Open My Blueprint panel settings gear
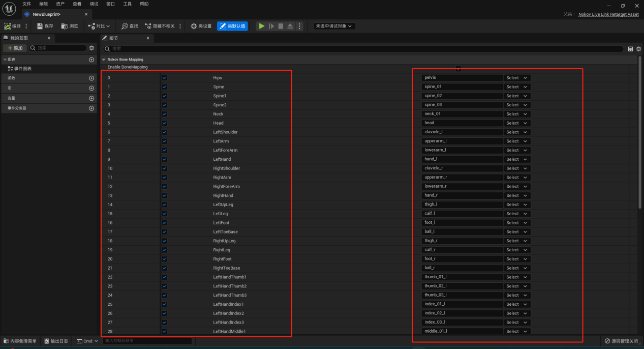 click(x=91, y=48)
